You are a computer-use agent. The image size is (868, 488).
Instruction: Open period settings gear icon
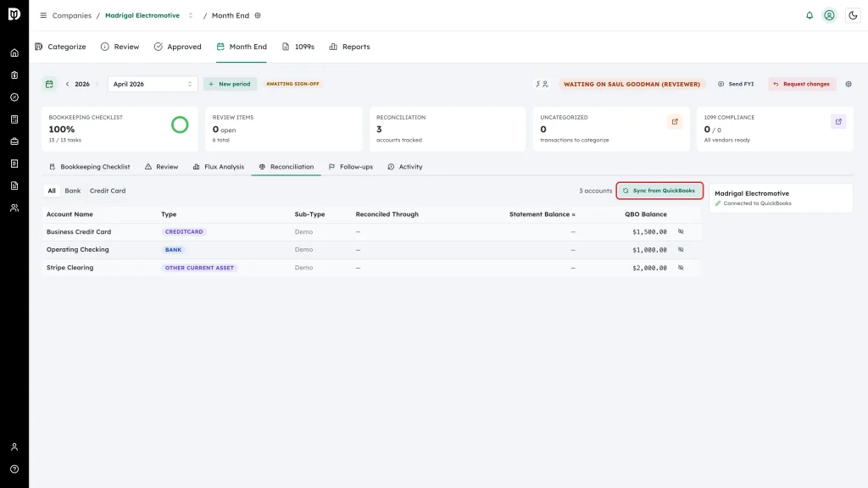tap(849, 84)
